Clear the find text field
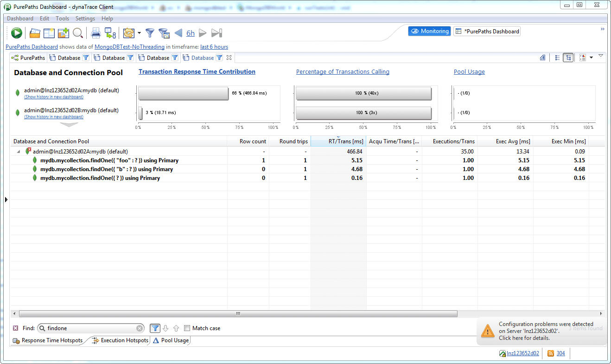Viewport: 611px width, 364px height. coord(140,328)
